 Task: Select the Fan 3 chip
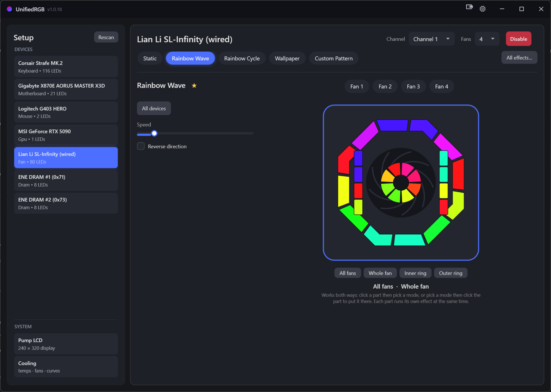click(413, 86)
